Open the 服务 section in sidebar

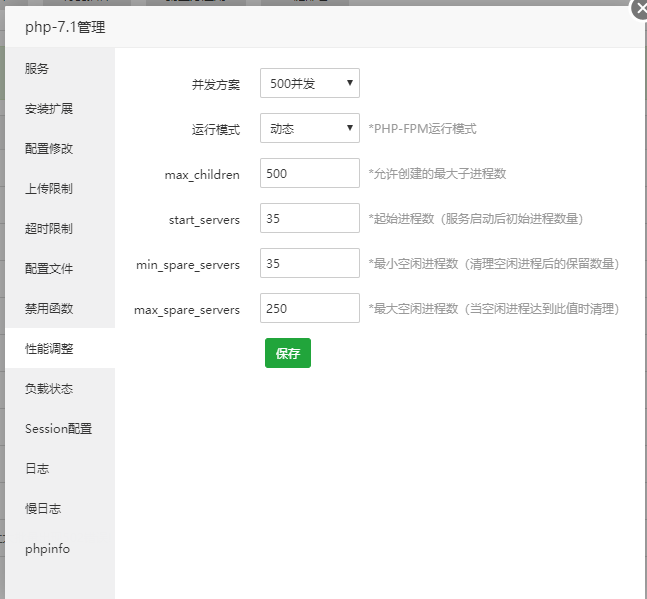60,68
